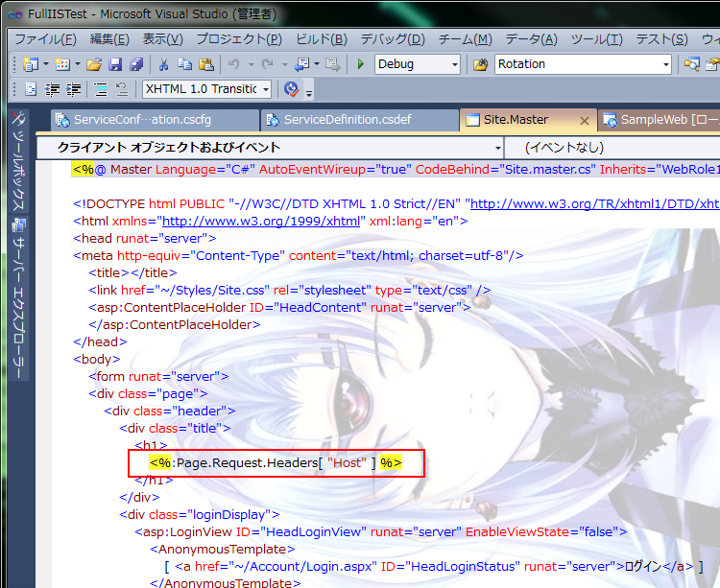This screenshot has height=588, width=720.
Task: Click the Paste clipboard icon
Action: tap(206, 64)
